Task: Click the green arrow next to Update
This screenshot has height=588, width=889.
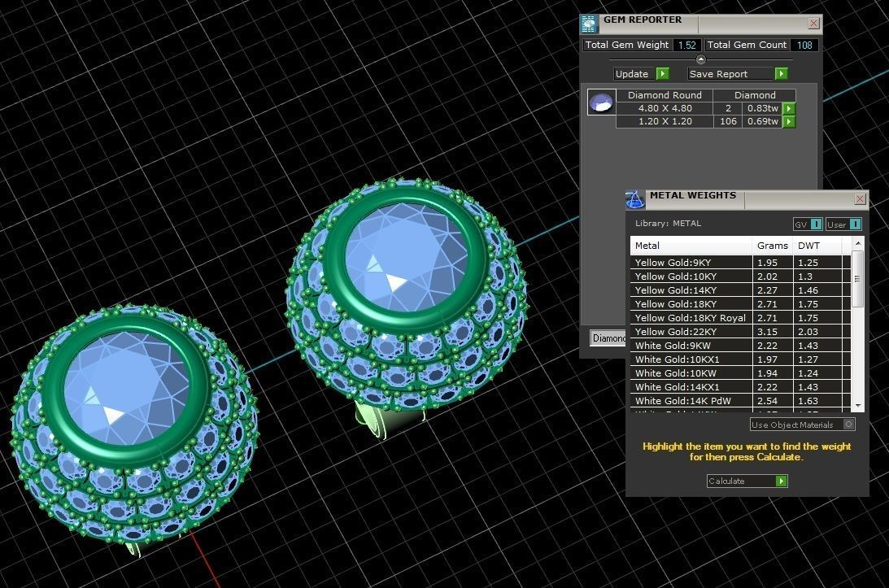Action: pos(662,74)
